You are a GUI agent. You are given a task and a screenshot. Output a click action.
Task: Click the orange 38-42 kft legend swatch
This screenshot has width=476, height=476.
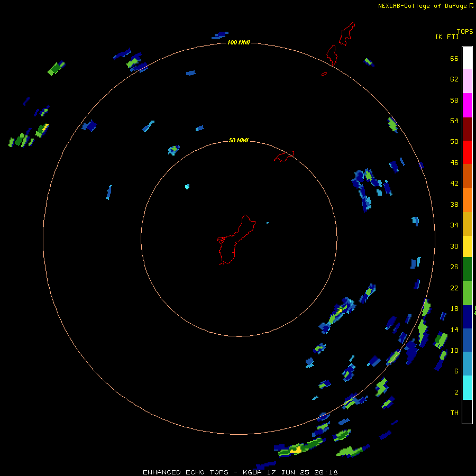(x=467, y=200)
